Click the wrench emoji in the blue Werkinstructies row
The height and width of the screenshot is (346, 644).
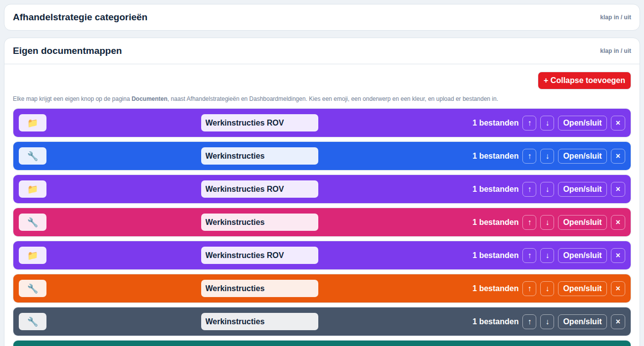tap(33, 156)
